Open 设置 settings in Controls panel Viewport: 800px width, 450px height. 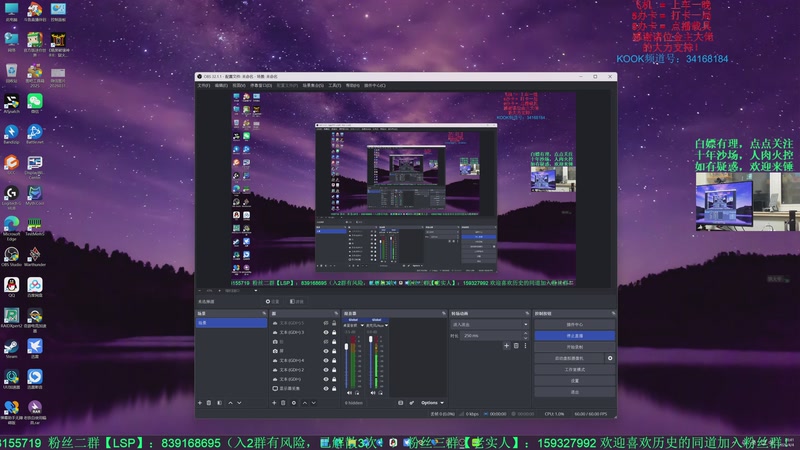pos(574,381)
